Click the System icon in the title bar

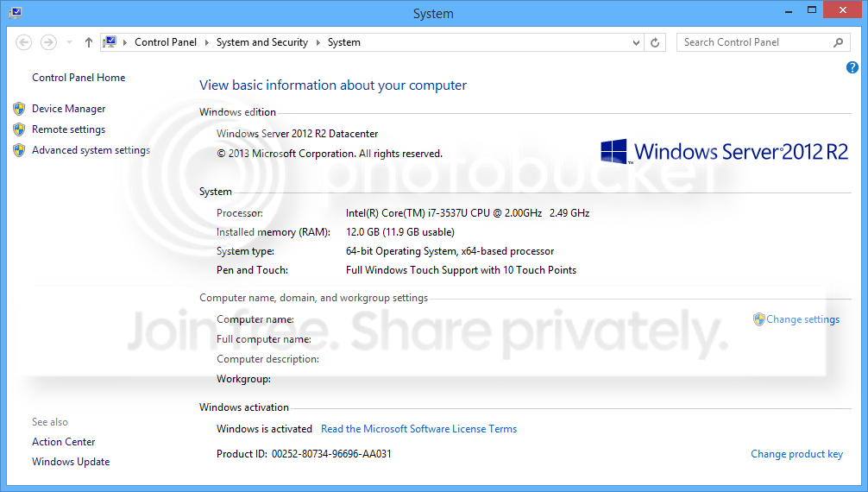[16, 13]
